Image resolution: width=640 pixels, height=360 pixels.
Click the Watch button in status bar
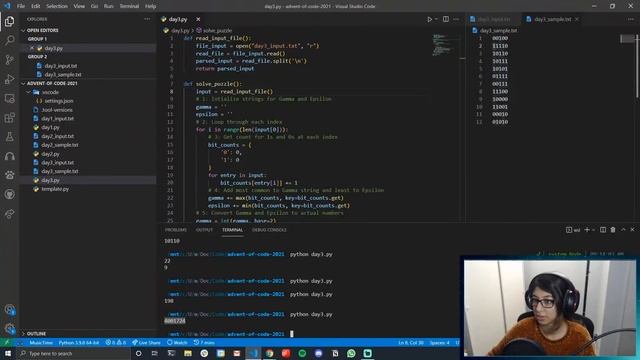pyautogui.click(x=177, y=342)
